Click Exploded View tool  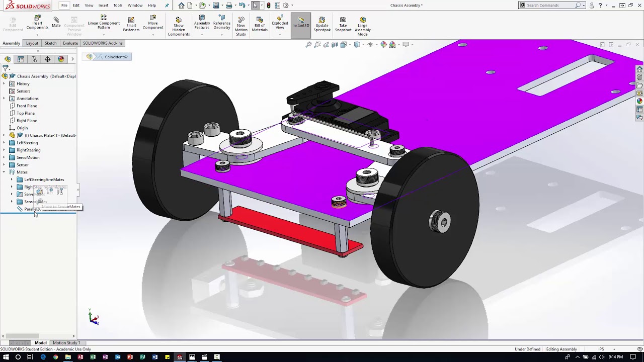280,23
